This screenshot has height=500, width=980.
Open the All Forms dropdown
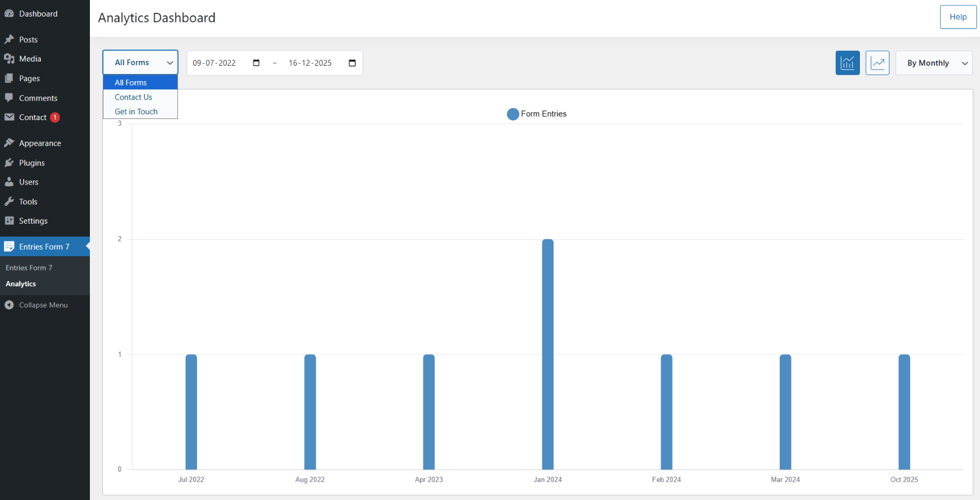140,62
